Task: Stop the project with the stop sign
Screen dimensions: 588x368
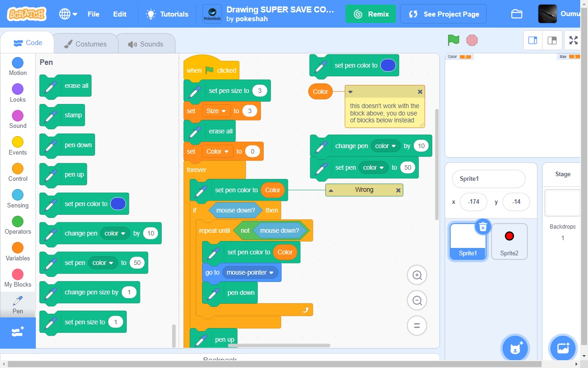Action: tap(472, 40)
